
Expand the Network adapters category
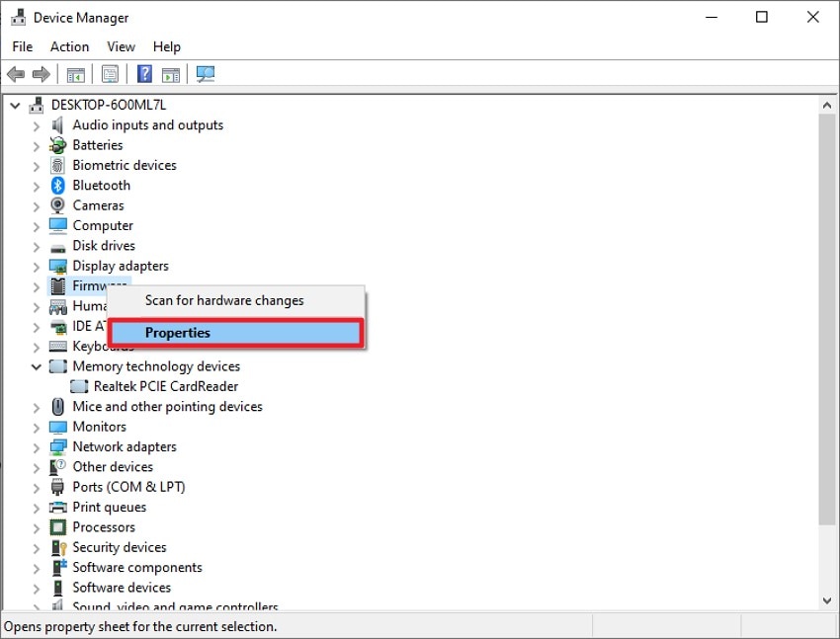click(37, 446)
